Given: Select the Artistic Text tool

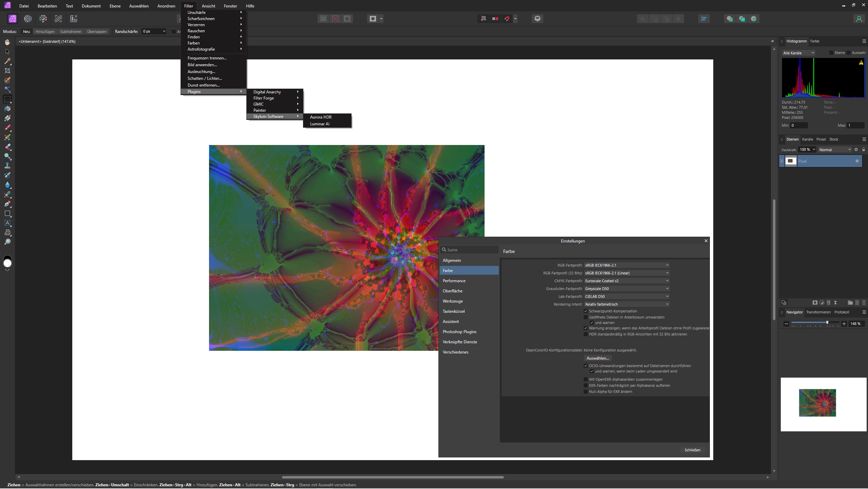Looking at the screenshot, I should pos(7,223).
